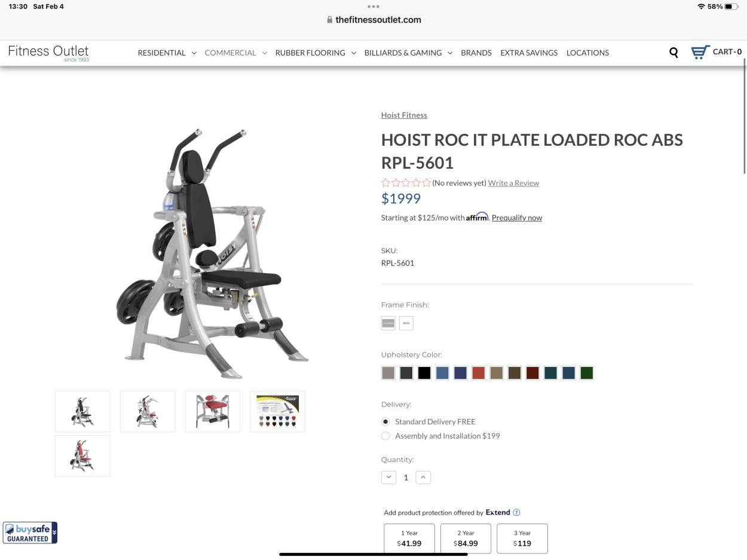Screen dimensions: 747x560
Task: Tap the Safari three-dot multitasking icon
Action: (373, 7)
